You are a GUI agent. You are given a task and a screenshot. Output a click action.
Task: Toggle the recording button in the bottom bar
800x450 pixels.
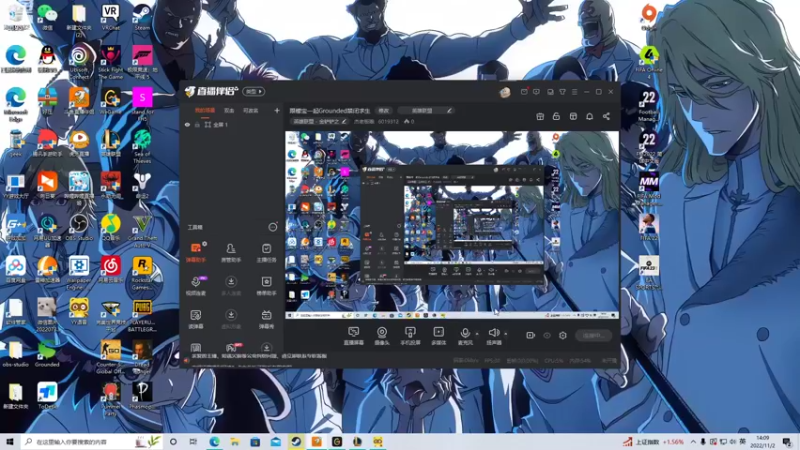pos(530,335)
